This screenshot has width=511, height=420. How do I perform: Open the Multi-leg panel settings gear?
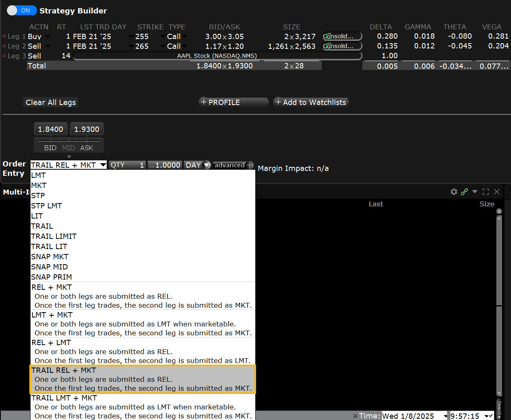pos(454,191)
